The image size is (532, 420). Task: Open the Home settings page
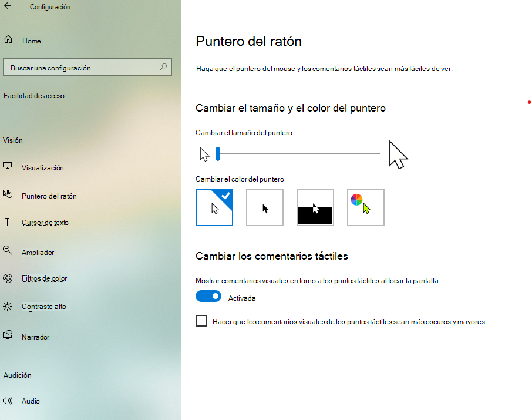tap(32, 41)
